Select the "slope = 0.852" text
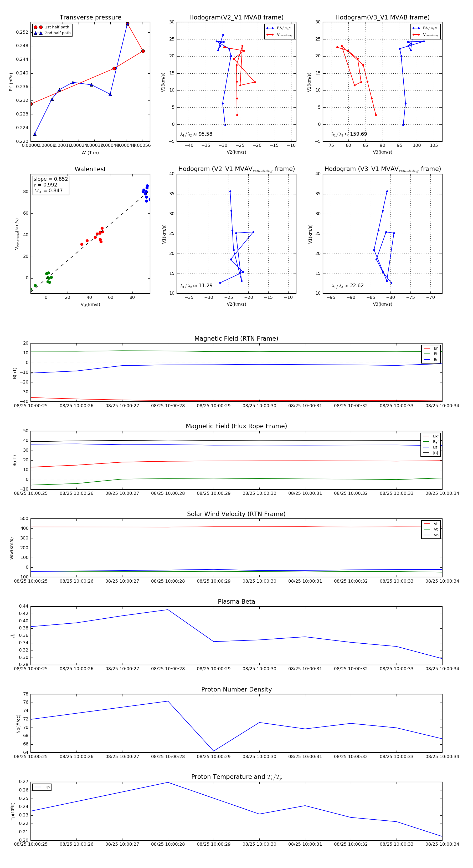The width and height of the screenshot is (473, 868). pos(51,179)
